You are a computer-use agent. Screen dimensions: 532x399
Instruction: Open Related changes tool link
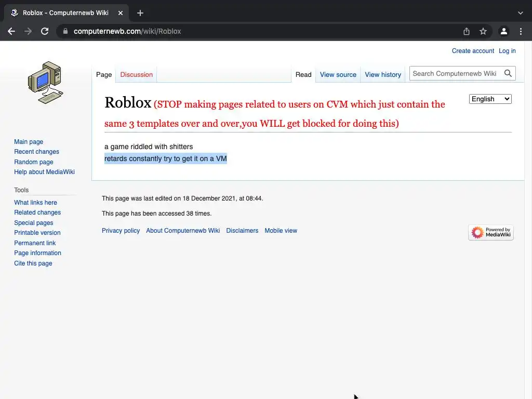click(37, 212)
